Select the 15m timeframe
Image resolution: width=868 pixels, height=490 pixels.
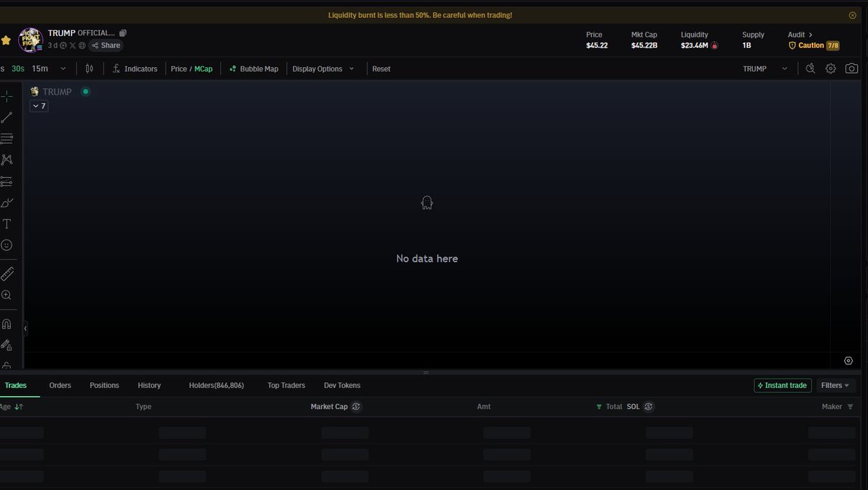click(x=40, y=69)
